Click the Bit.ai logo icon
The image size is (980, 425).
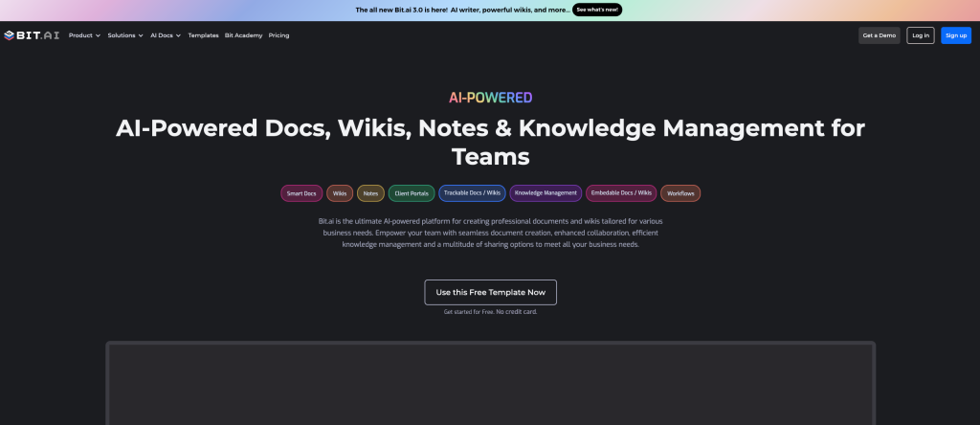pyautogui.click(x=9, y=35)
